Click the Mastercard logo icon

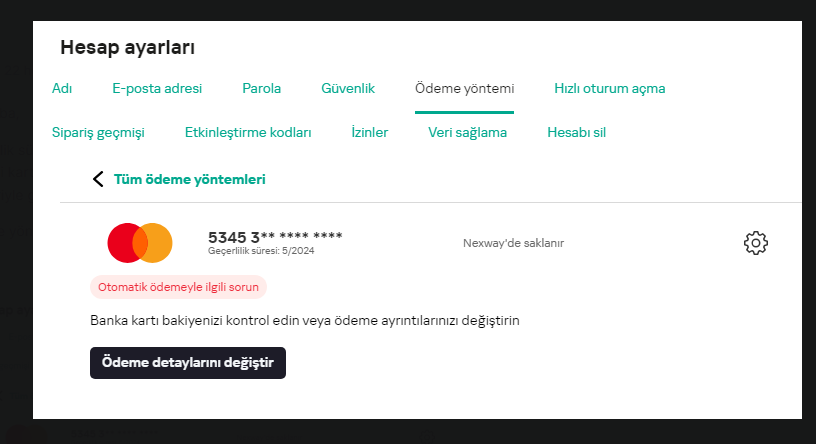click(x=140, y=243)
